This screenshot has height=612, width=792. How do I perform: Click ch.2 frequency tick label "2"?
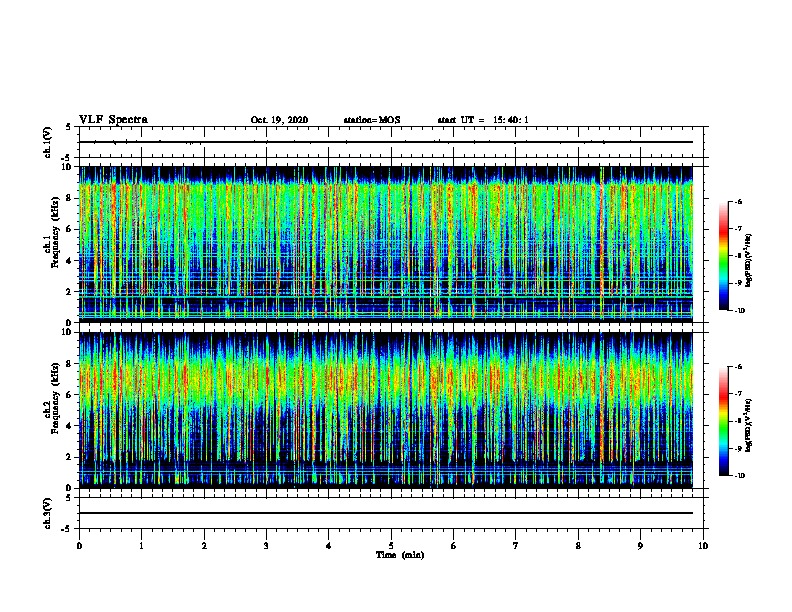[x=69, y=457]
